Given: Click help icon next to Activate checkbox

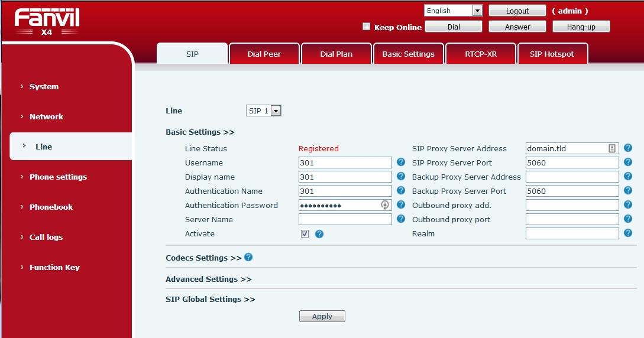Looking at the screenshot, I should click(x=319, y=234).
